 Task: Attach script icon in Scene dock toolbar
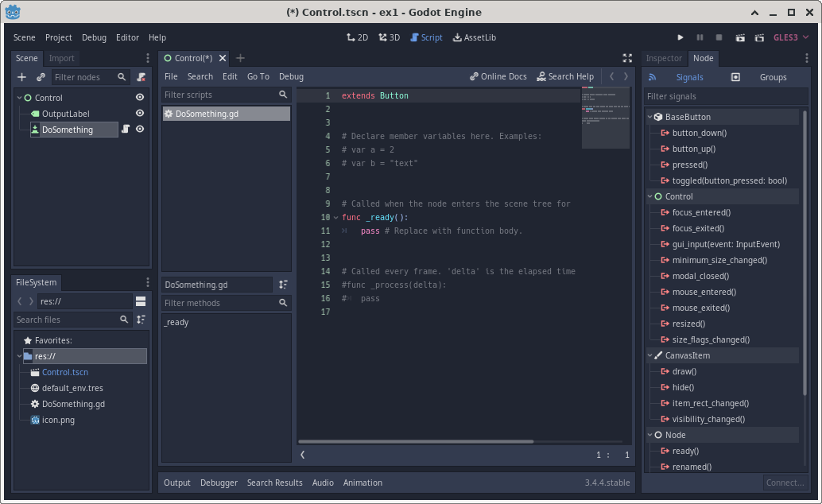tap(141, 77)
